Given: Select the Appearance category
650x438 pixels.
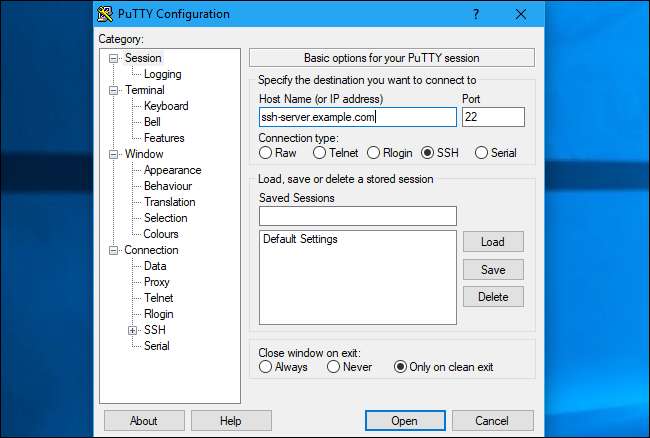Looking at the screenshot, I should click(x=172, y=170).
